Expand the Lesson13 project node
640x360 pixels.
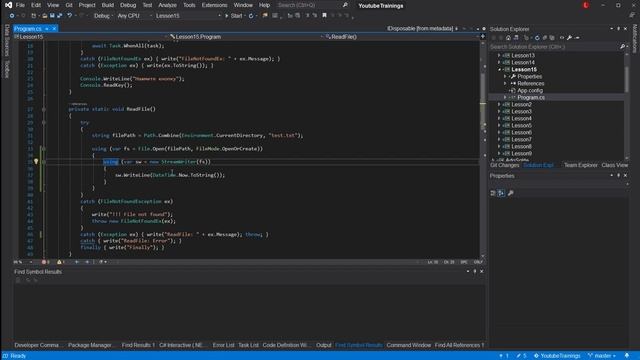[499, 56]
